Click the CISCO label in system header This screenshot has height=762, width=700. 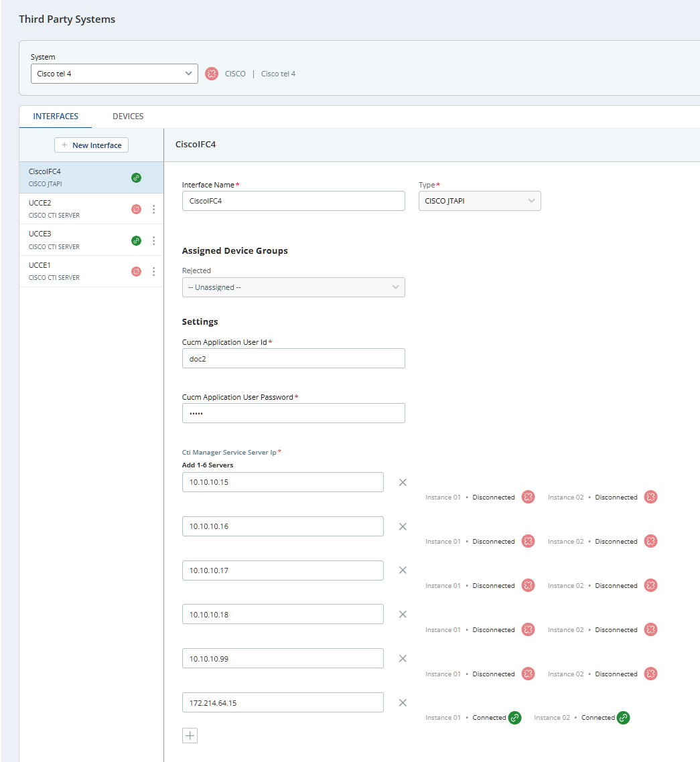click(235, 74)
